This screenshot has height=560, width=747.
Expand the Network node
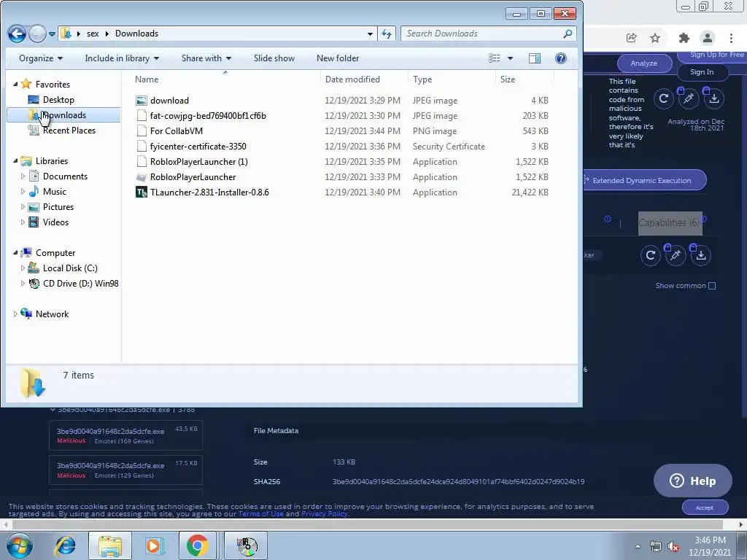coord(15,314)
